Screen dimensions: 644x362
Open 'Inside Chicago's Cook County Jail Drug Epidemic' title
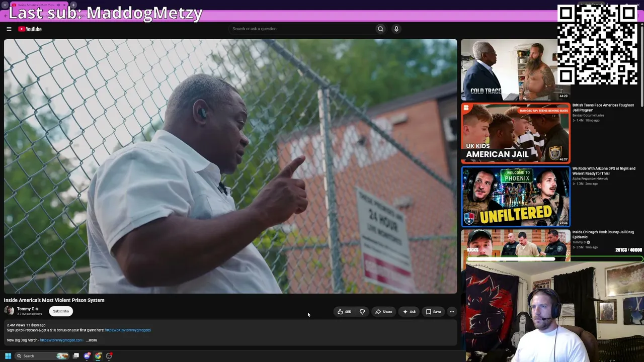pyautogui.click(x=603, y=234)
